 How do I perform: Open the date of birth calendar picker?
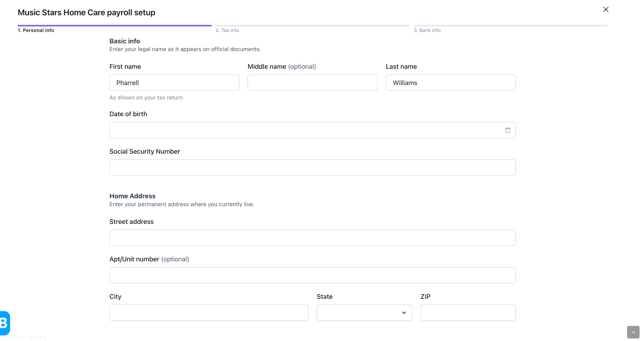508,130
